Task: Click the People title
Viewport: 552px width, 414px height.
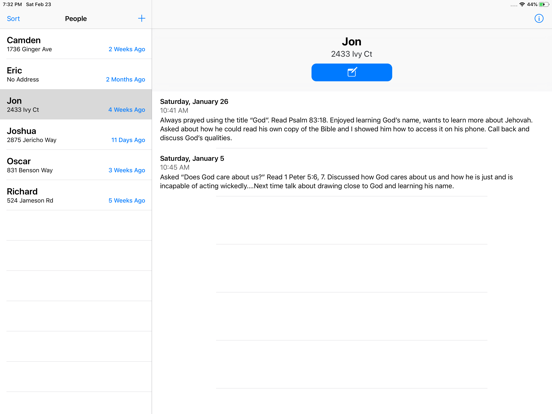Action: (76, 19)
